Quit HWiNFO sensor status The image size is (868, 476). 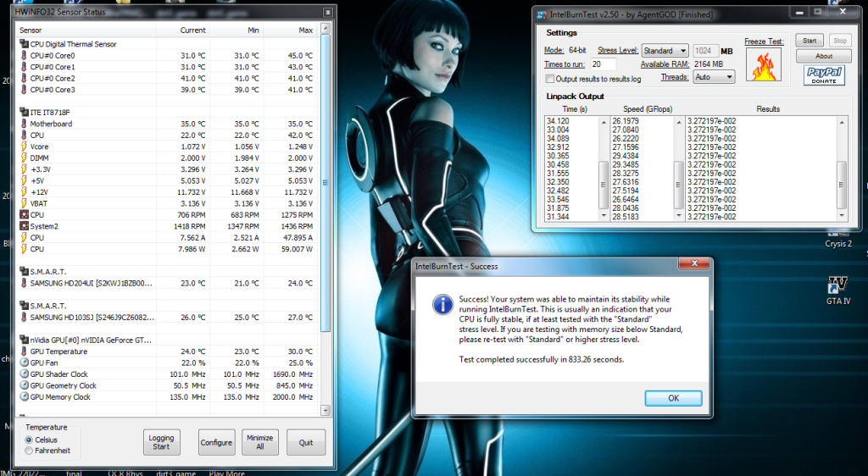click(305, 442)
